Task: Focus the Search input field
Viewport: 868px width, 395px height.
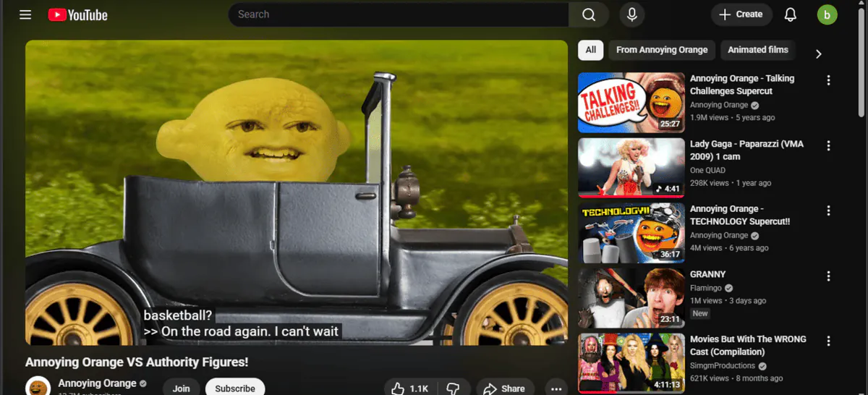Action: click(x=399, y=14)
